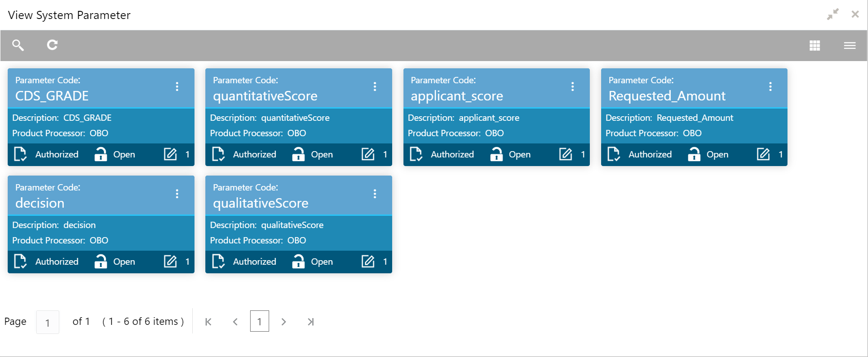Open the Requested_Amount card options menu

pyautogui.click(x=770, y=86)
